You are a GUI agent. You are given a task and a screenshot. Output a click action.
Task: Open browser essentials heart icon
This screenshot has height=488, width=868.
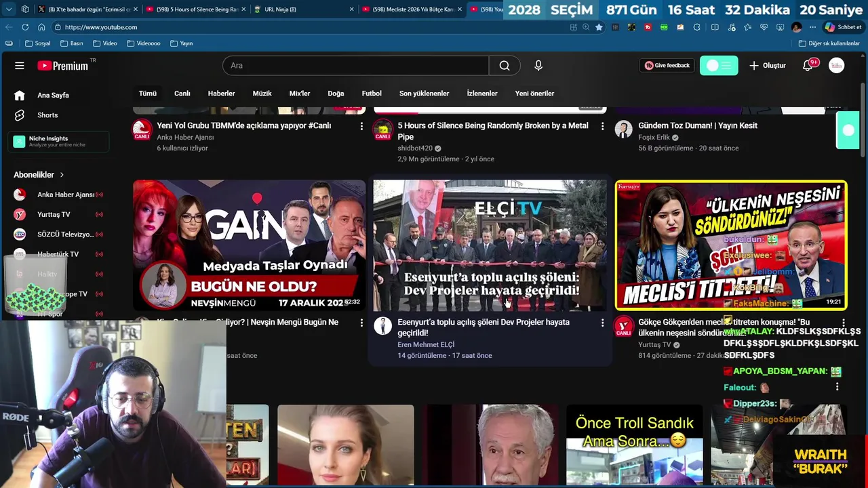[764, 27]
